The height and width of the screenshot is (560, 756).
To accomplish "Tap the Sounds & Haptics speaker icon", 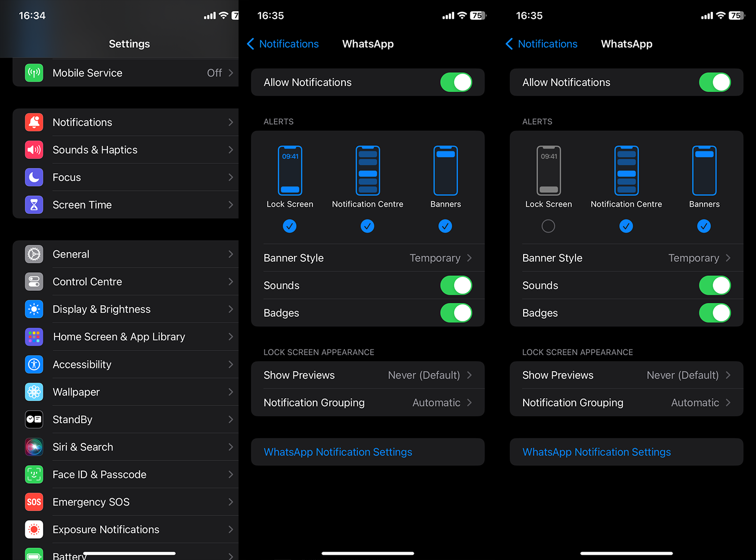I will tap(34, 150).
